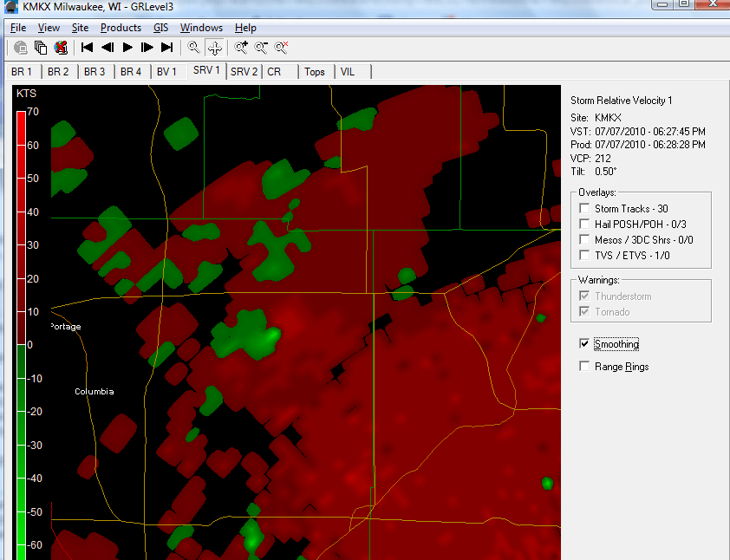The height and width of the screenshot is (560, 730).
Task: Play the radar animation loop
Action: coord(127,47)
